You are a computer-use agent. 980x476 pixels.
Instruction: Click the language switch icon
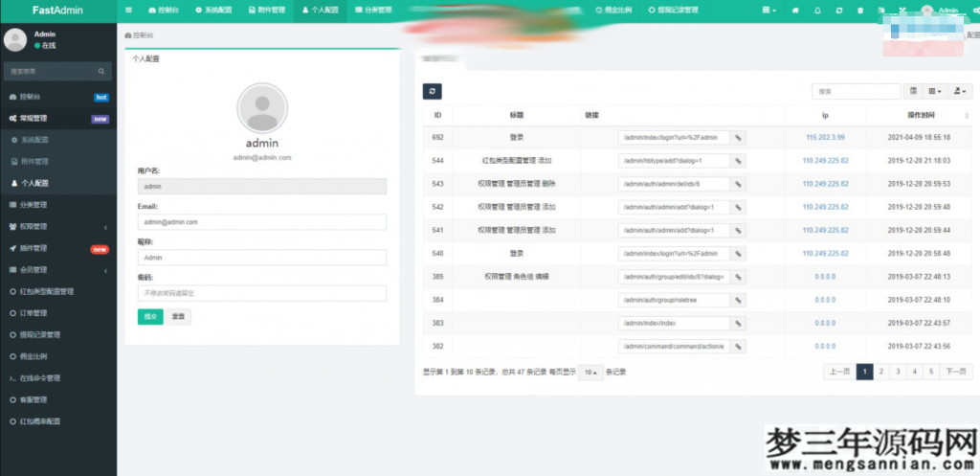click(881, 11)
